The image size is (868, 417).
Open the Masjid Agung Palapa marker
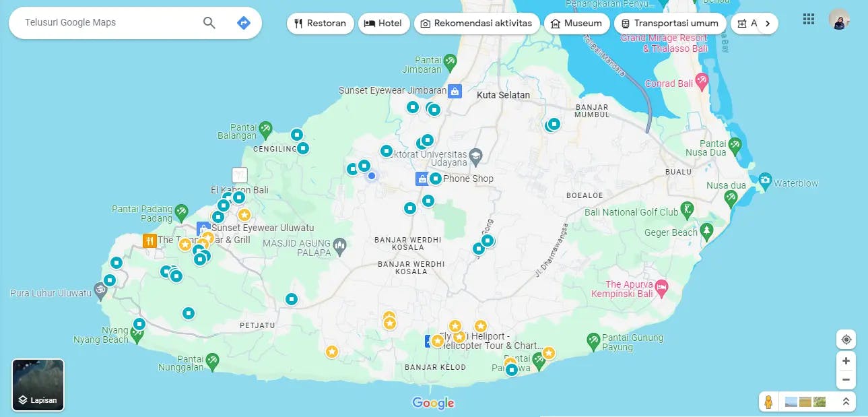[339, 246]
